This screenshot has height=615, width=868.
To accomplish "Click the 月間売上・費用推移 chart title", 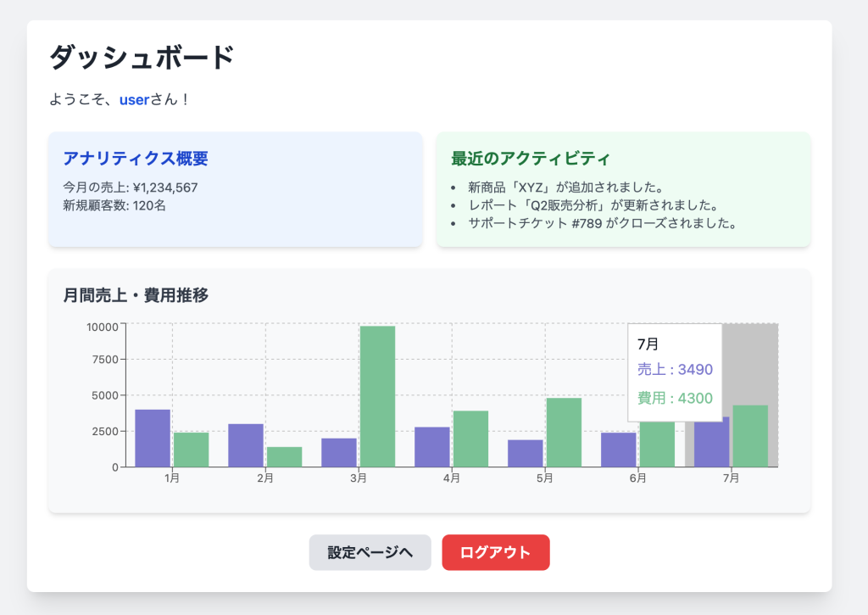I will click(136, 295).
